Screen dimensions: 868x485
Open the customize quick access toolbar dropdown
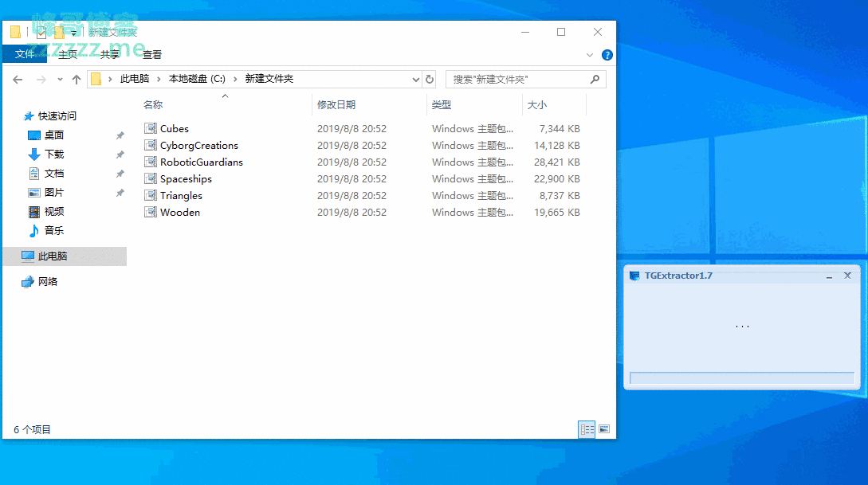74,33
